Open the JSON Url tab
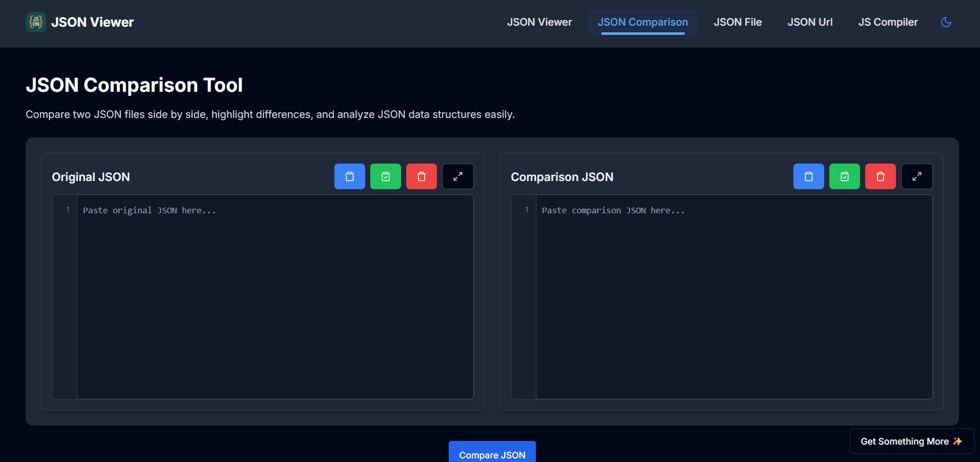Viewport: 980px width, 462px height. pyautogui.click(x=810, y=22)
